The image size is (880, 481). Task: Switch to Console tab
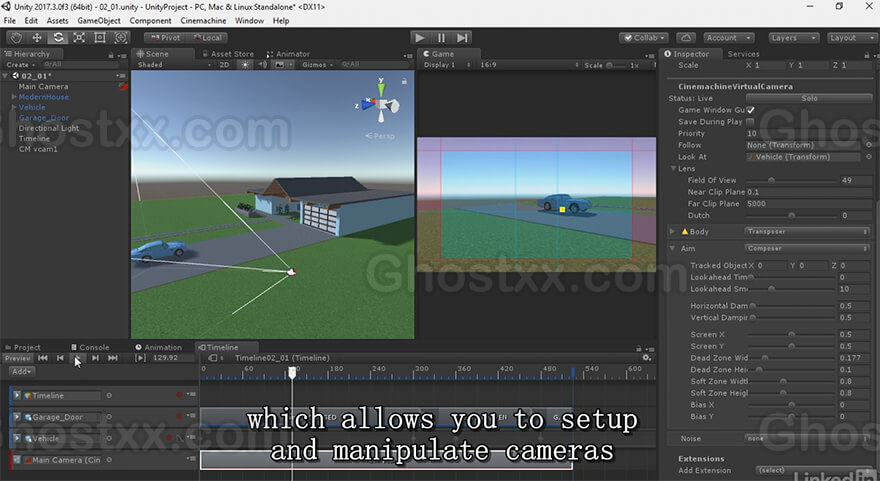click(x=90, y=347)
